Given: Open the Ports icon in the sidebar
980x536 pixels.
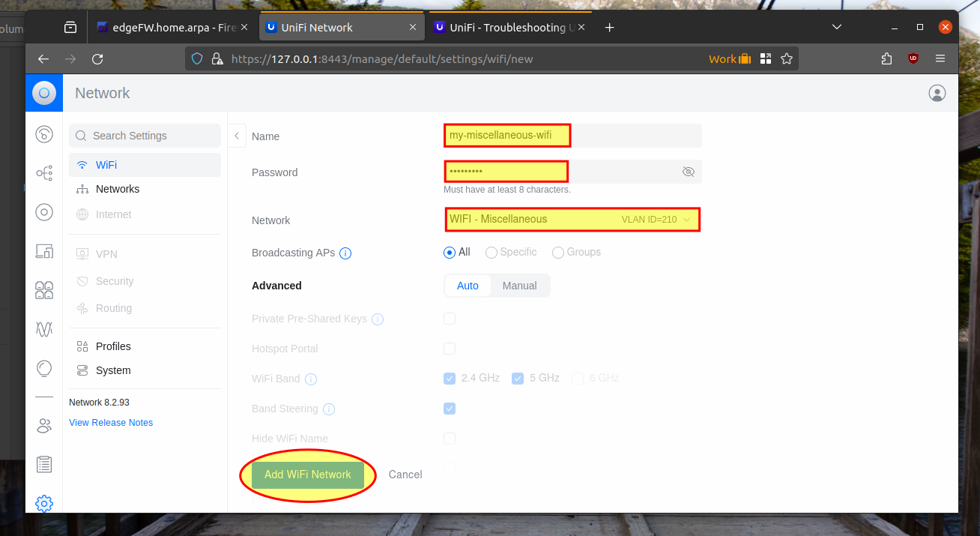Looking at the screenshot, I should tap(44, 290).
